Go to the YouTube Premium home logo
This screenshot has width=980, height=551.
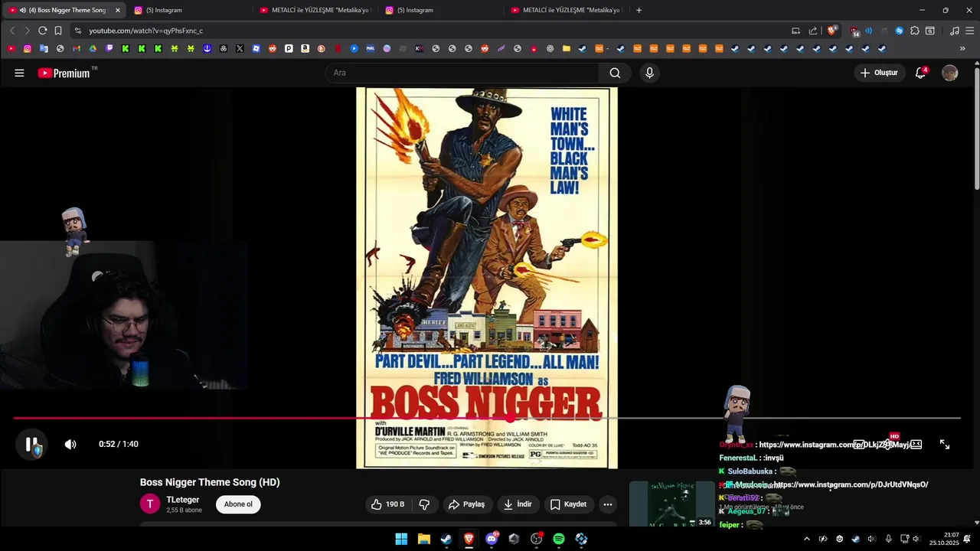pyautogui.click(x=64, y=73)
